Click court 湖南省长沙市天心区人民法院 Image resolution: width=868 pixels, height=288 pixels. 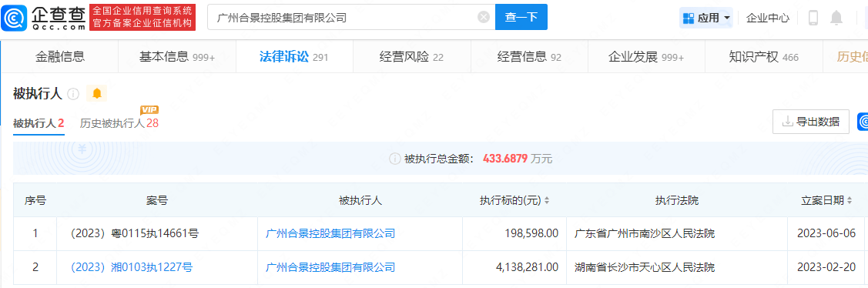(x=644, y=267)
